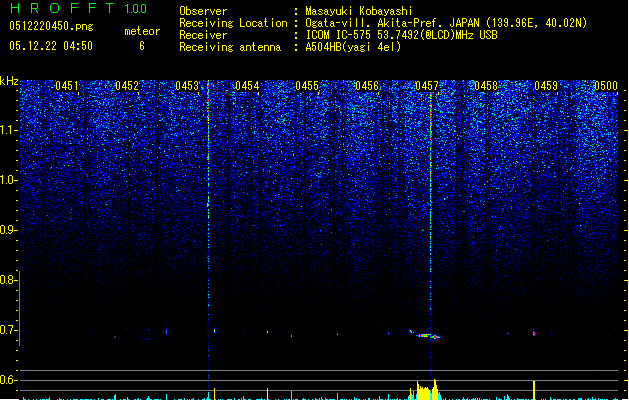Click the Observer field label
The height and width of the screenshot is (400, 629).
click(203, 11)
